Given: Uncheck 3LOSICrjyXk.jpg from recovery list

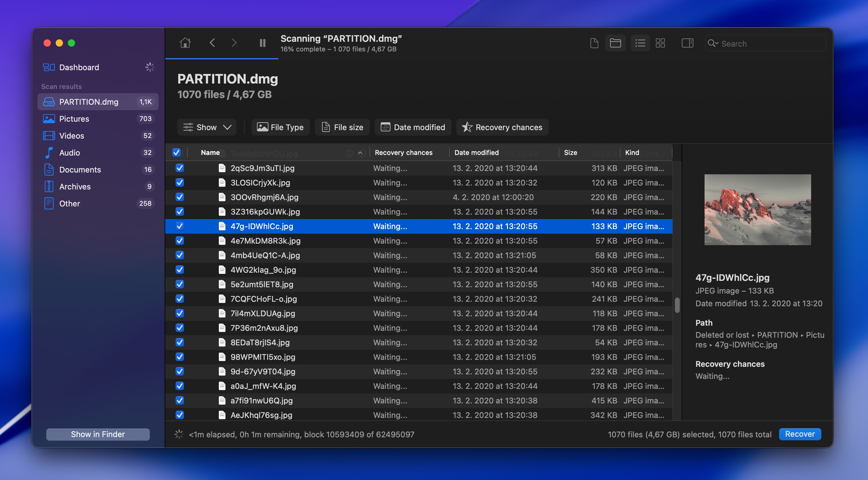Looking at the screenshot, I should [180, 182].
